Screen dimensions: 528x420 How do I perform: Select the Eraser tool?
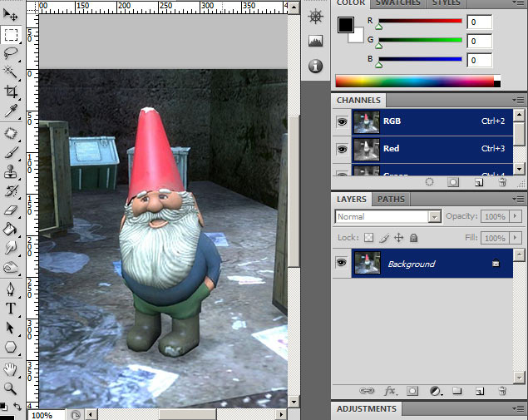tap(11, 210)
